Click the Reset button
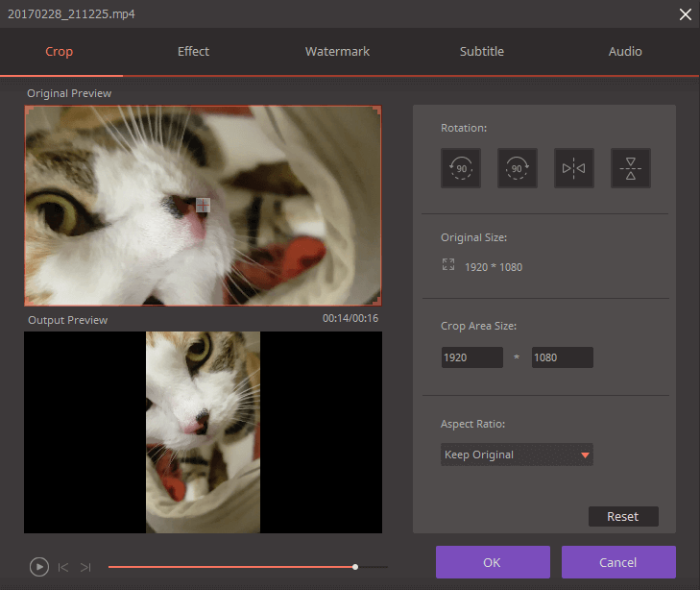The width and height of the screenshot is (700, 590). coord(623,516)
